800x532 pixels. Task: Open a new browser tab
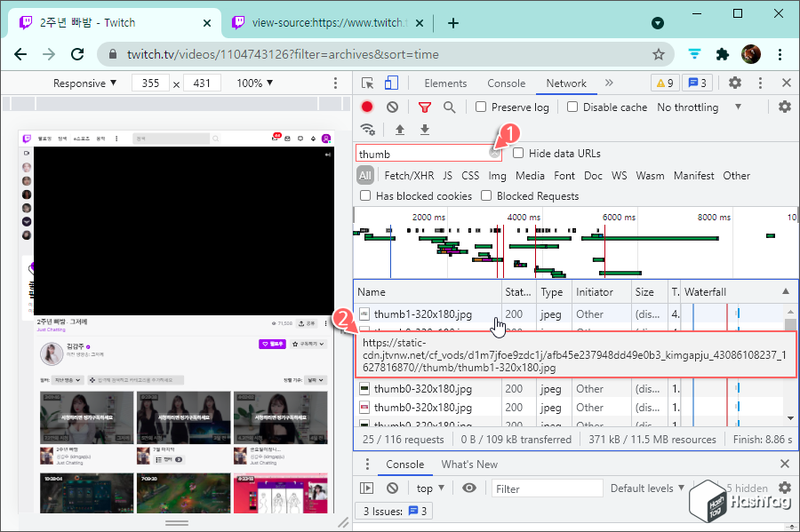point(453,23)
